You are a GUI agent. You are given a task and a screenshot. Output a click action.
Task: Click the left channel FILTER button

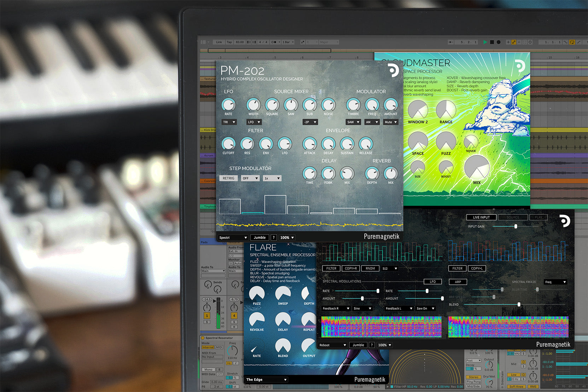coord(331,268)
